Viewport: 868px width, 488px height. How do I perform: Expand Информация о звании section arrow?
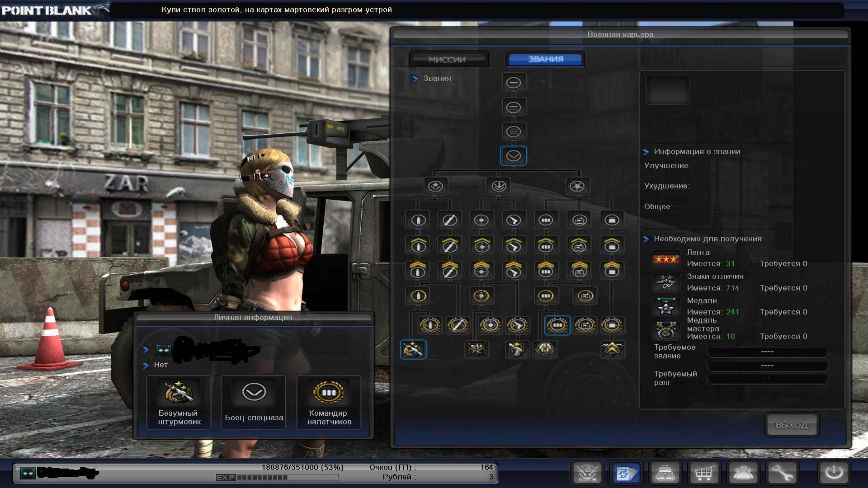pyautogui.click(x=646, y=152)
